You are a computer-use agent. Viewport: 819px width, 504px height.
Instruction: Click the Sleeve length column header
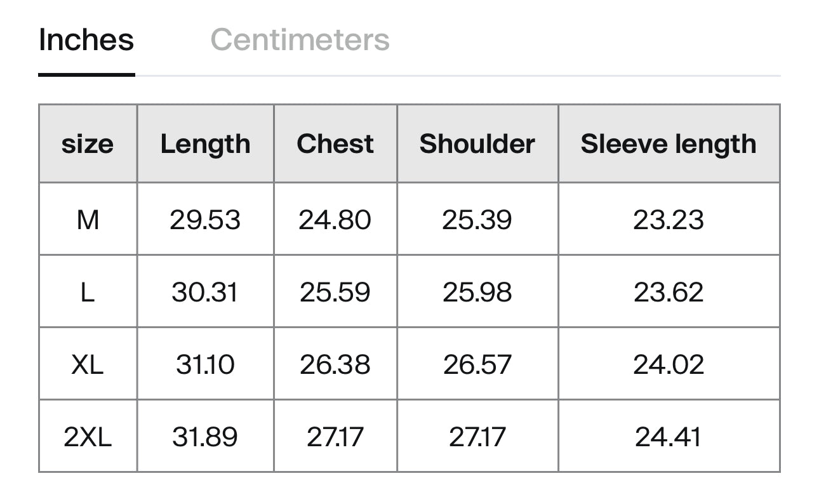669,144
